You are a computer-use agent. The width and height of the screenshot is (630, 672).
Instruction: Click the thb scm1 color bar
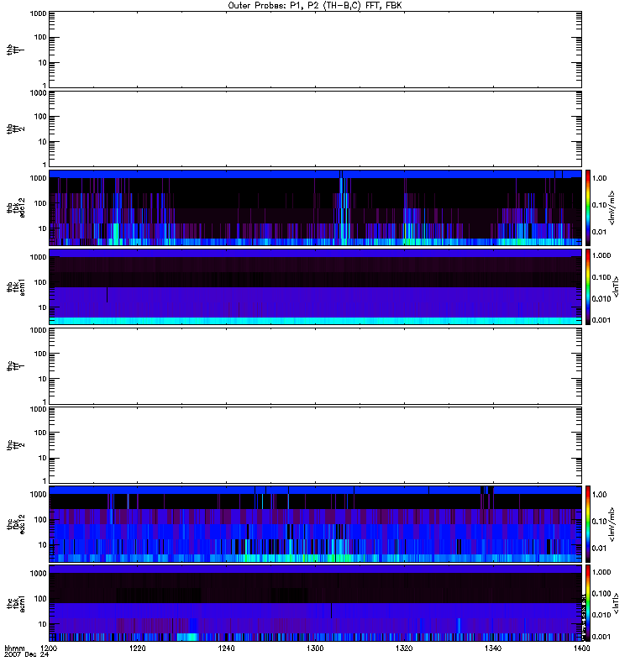(588, 287)
